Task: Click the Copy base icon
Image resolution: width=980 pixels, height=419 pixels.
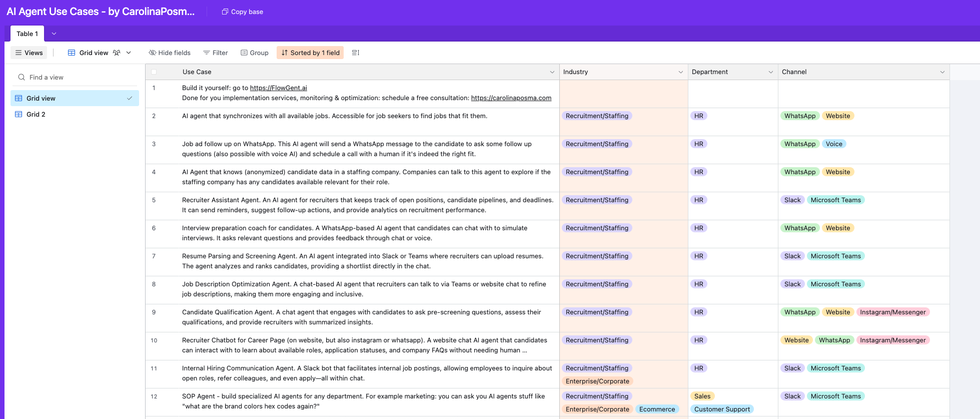Action: [225, 12]
